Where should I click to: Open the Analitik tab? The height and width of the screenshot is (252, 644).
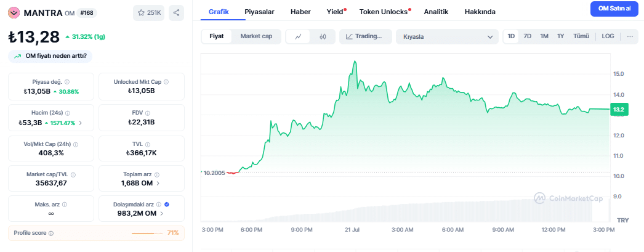pos(436,12)
